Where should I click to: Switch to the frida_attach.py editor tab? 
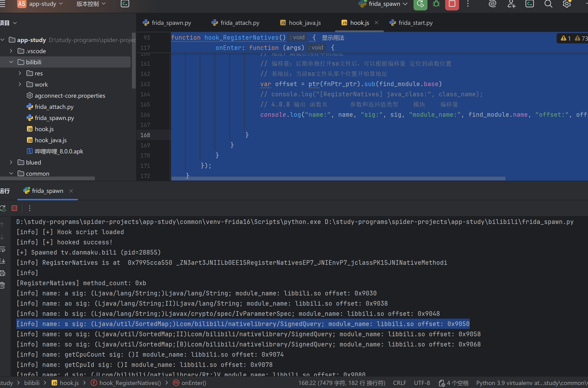coord(235,23)
